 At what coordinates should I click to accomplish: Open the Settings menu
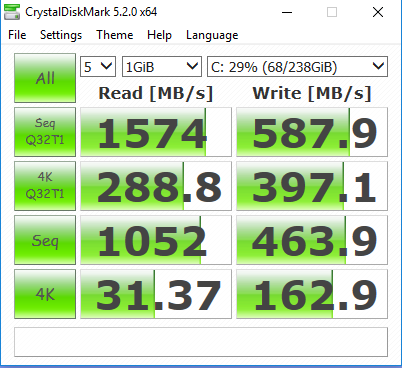(x=61, y=35)
